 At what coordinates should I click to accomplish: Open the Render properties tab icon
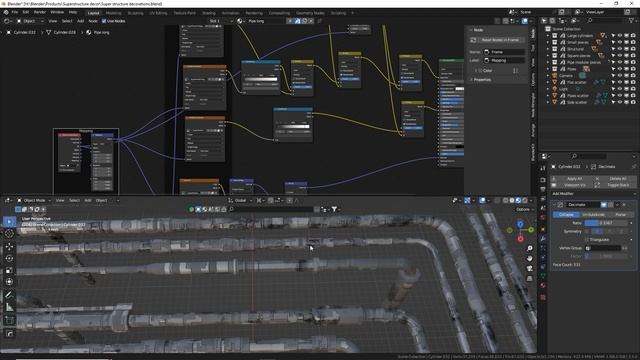542,180
